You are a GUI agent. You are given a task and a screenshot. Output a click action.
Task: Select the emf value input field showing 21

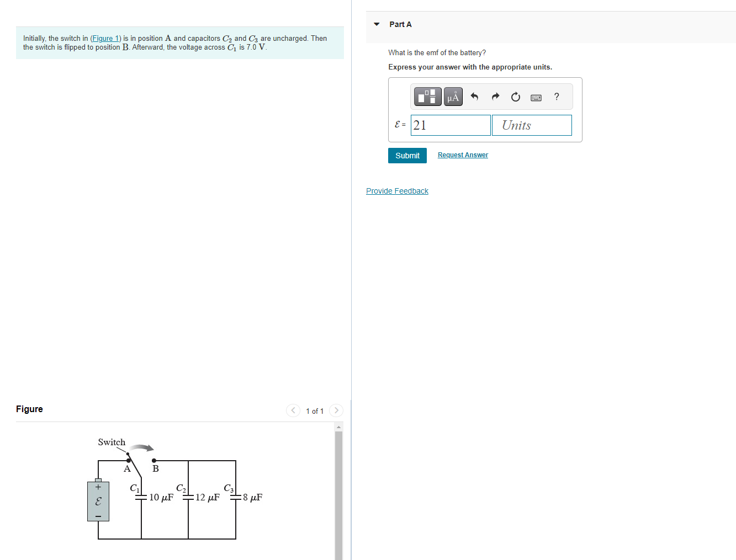pyautogui.click(x=450, y=125)
